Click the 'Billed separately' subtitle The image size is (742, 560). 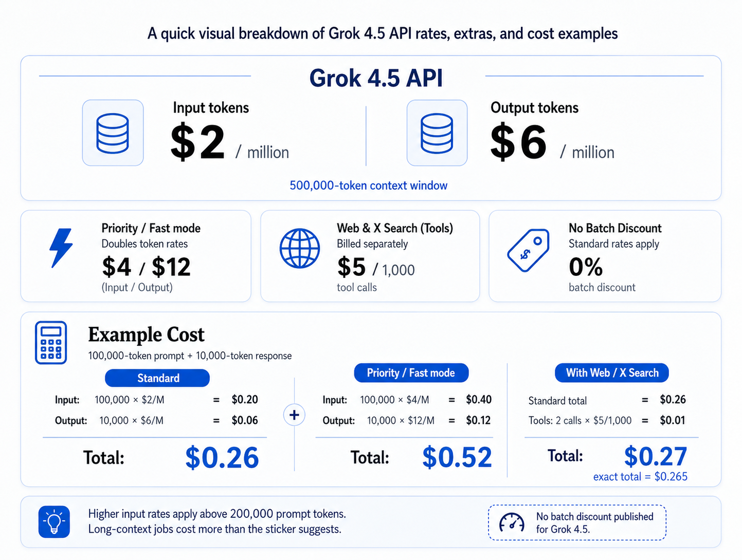tap(372, 244)
